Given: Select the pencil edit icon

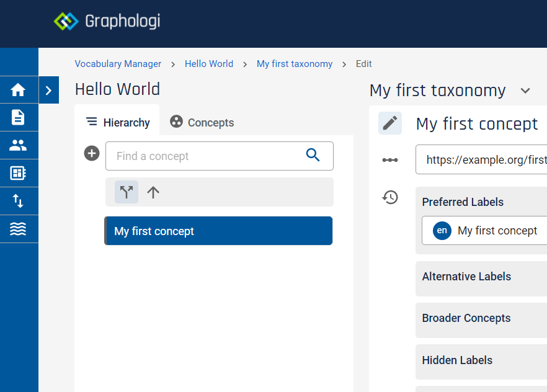Looking at the screenshot, I should 390,123.
